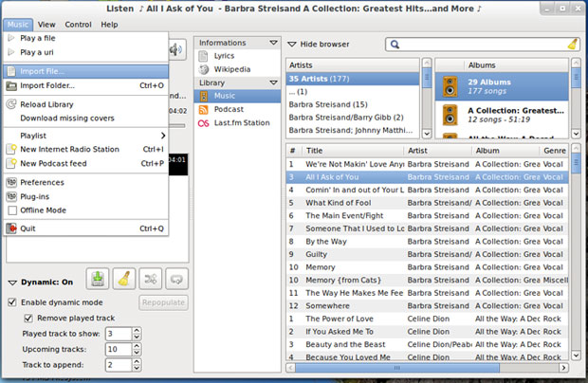588x383 pixels.
Task: Choose Play a uri
Action: [86, 52]
